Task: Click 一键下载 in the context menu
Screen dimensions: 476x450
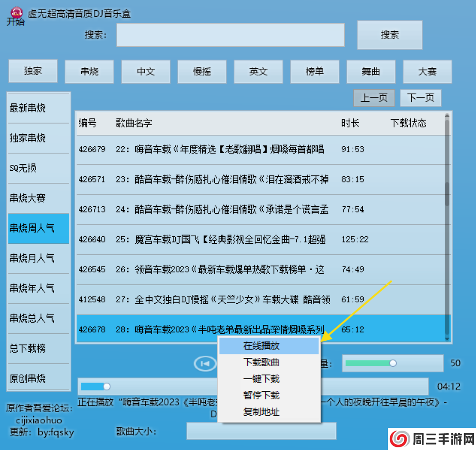Action: 262,379
